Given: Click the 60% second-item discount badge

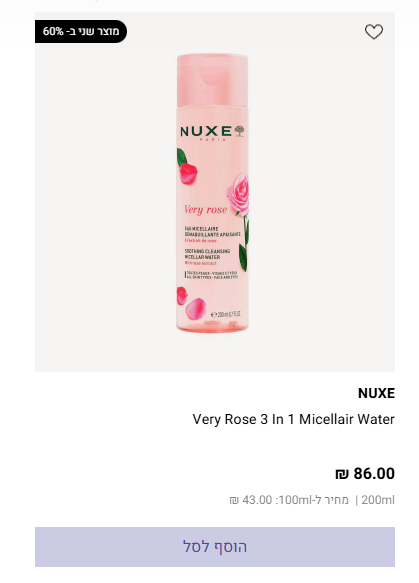Looking at the screenshot, I should tap(81, 31).
